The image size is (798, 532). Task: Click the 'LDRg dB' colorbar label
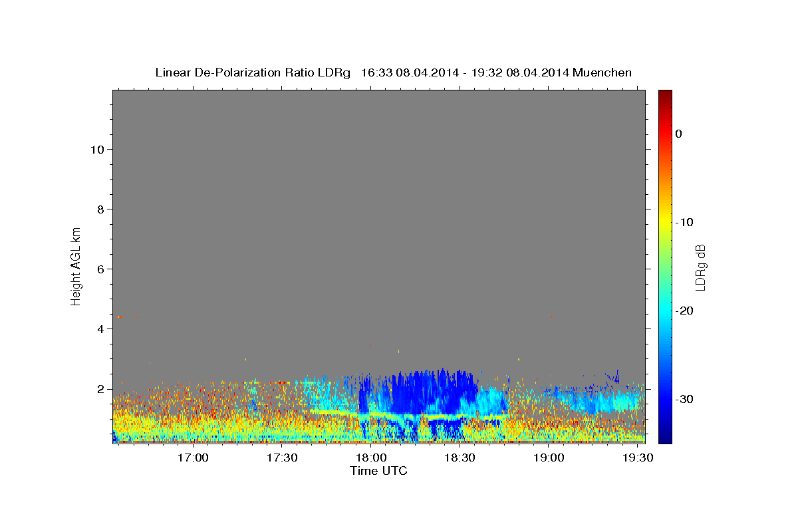700,267
